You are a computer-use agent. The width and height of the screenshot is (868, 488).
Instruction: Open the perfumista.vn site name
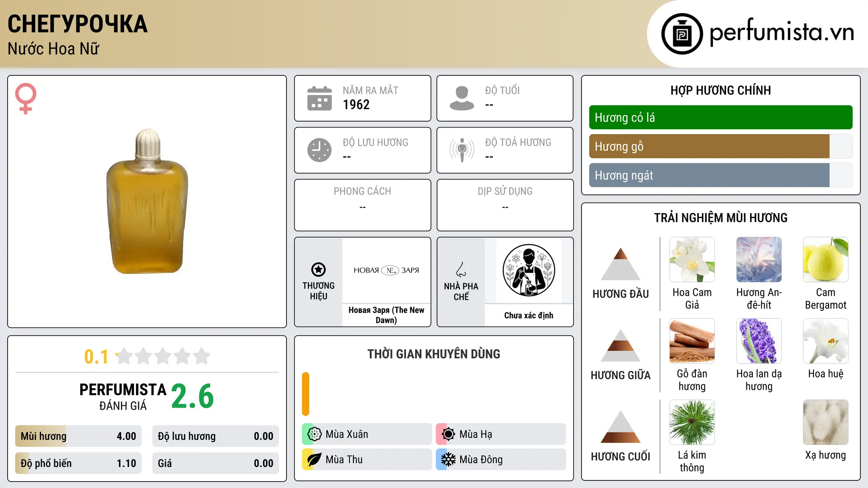click(x=782, y=32)
